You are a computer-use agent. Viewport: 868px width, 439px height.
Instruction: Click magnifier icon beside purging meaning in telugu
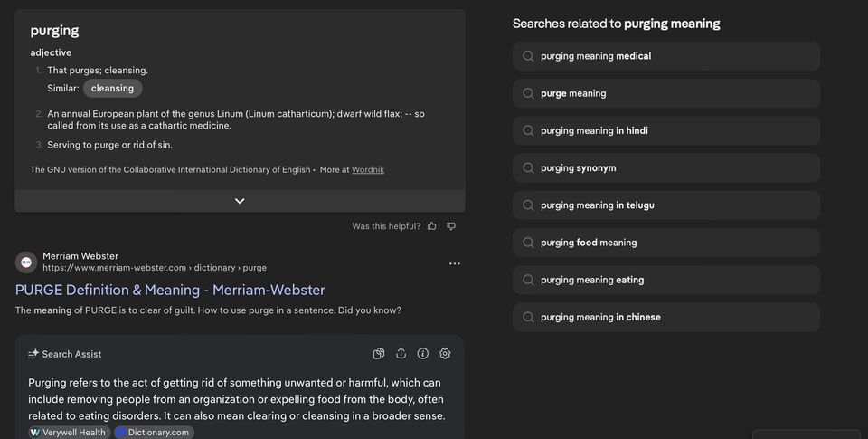point(528,205)
